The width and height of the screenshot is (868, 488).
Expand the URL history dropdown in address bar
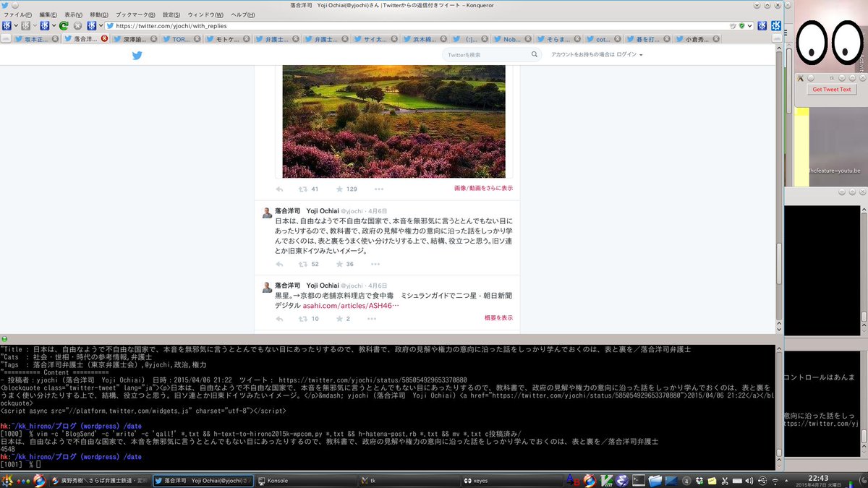point(749,26)
